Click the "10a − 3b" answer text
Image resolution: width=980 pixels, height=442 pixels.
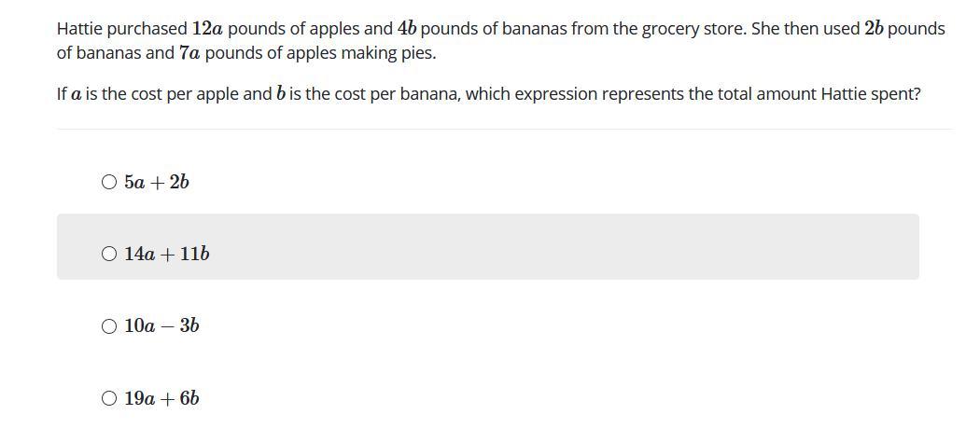click(x=161, y=325)
